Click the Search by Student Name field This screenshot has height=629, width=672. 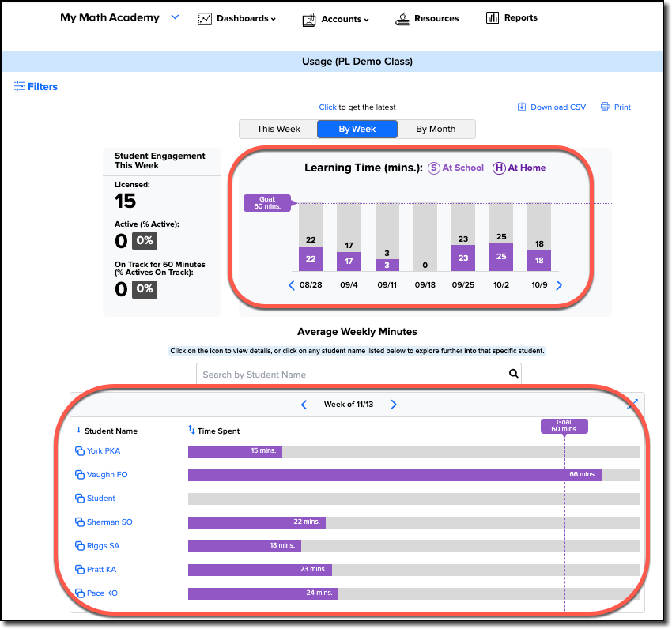(359, 374)
